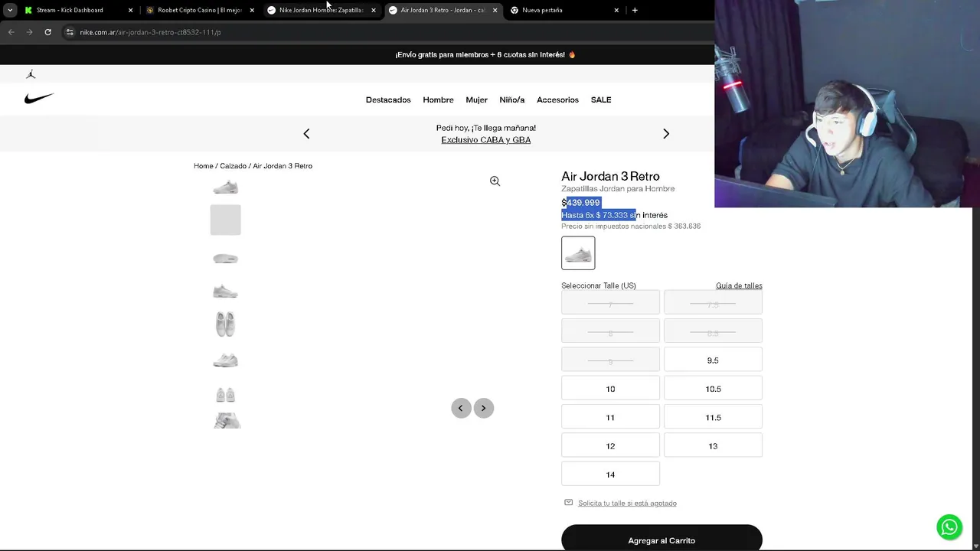Click the address bar URL field
The image size is (980, 551).
tap(383, 32)
